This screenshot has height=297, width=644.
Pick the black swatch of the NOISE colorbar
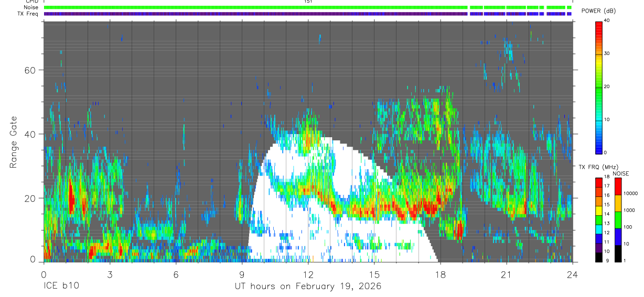(618, 253)
